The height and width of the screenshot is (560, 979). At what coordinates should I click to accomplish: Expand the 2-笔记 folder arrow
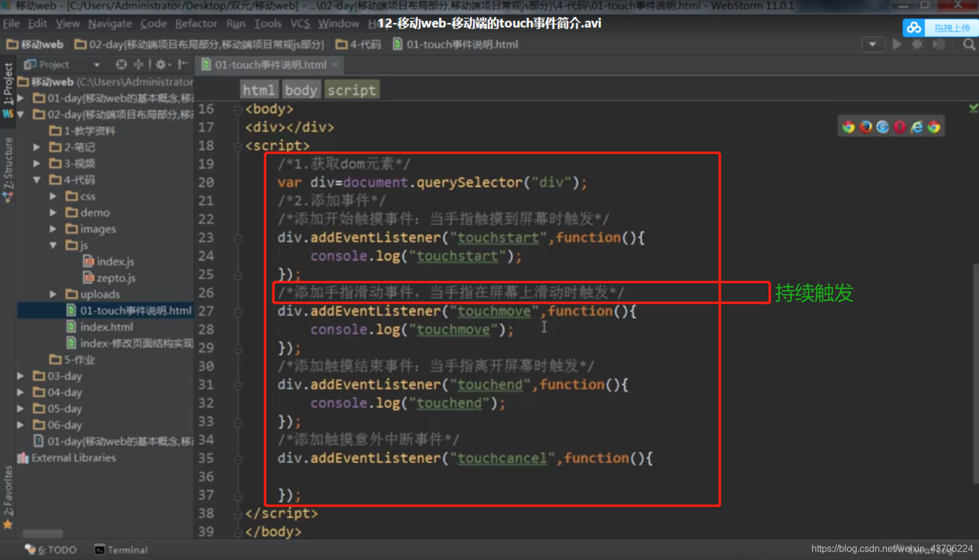[37, 147]
